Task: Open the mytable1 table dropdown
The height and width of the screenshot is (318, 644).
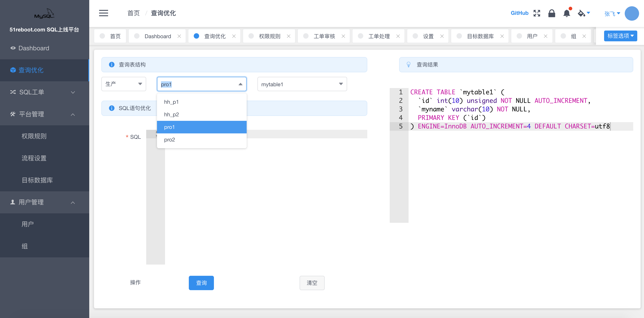Action: pyautogui.click(x=302, y=84)
